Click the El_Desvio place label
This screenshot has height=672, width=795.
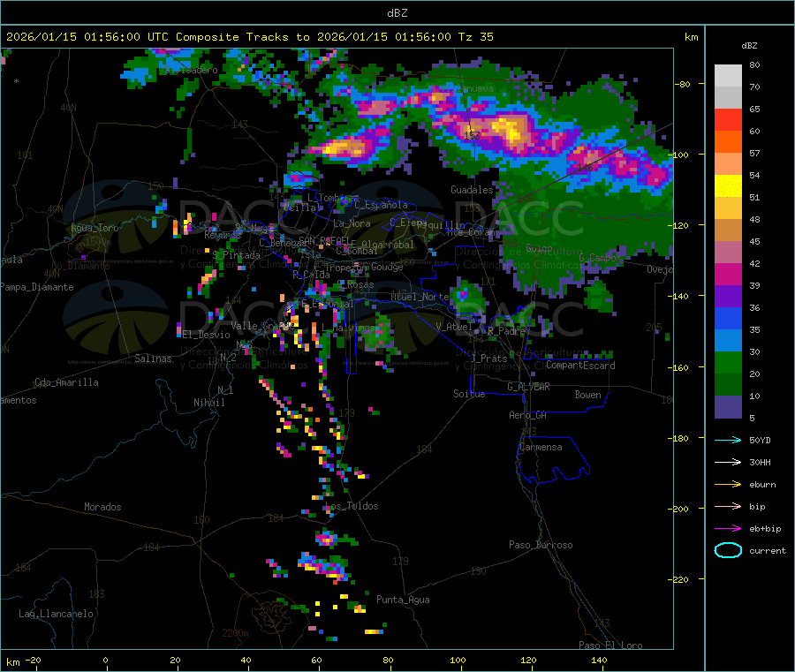tap(207, 335)
